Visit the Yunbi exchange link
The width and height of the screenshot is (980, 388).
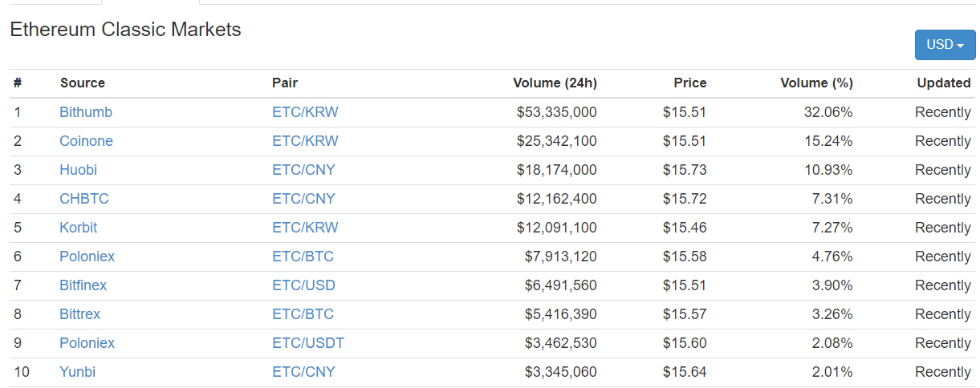tap(77, 372)
